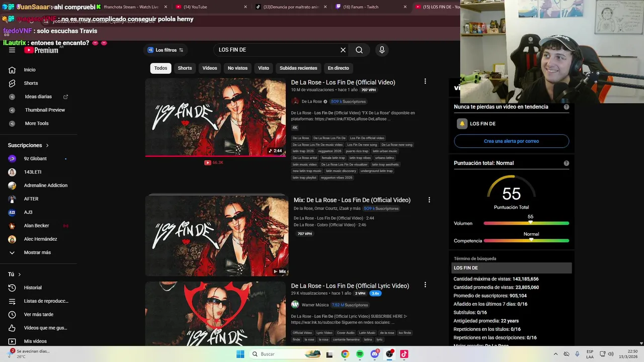The height and width of the screenshot is (362, 644).
Task: Click the Competencia score bar marker
Action: [x=531, y=240]
